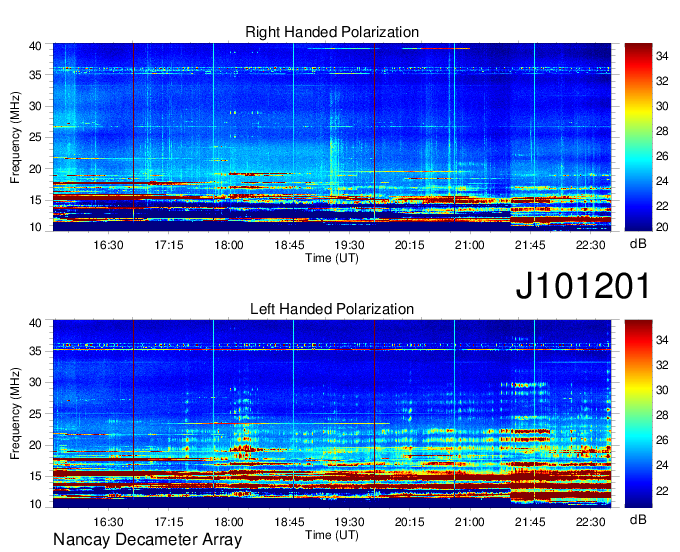
Task: Click the 40 MHz tick of Right Handed plot
Action: 35,46
